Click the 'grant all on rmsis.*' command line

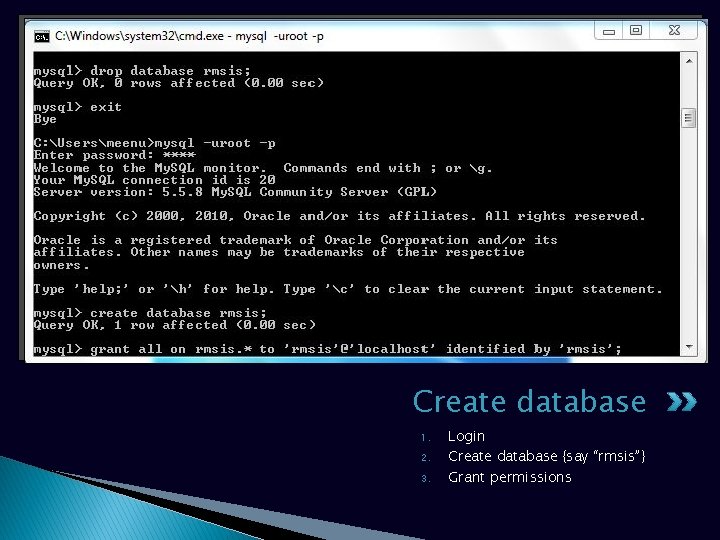tap(327, 349)
